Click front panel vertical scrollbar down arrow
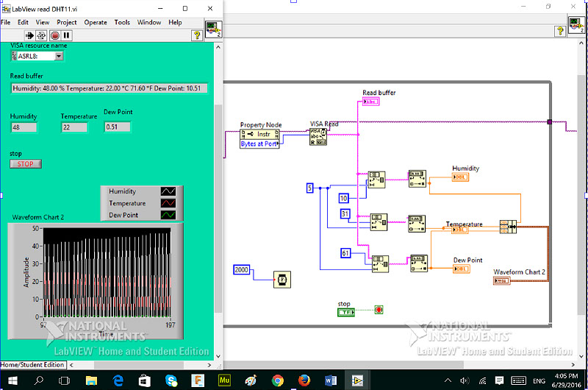This screenshot has height=390, width=588. [218, 356]
